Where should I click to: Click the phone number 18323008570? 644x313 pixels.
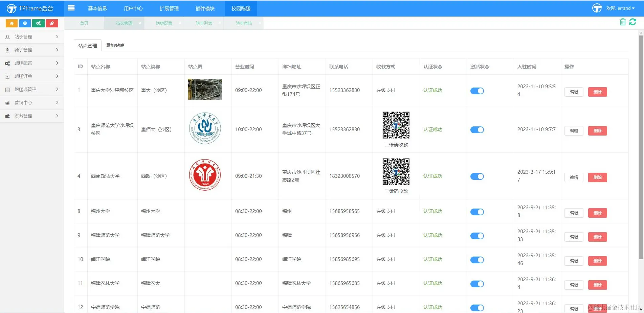[345, 176]
